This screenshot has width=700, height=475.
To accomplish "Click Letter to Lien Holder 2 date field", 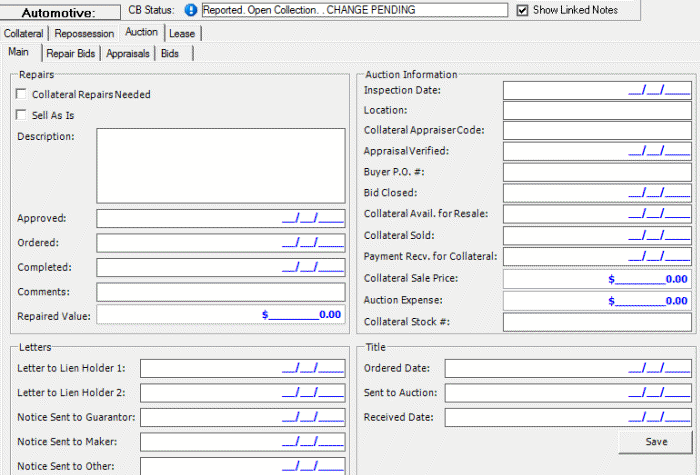I will click(243, 393).
